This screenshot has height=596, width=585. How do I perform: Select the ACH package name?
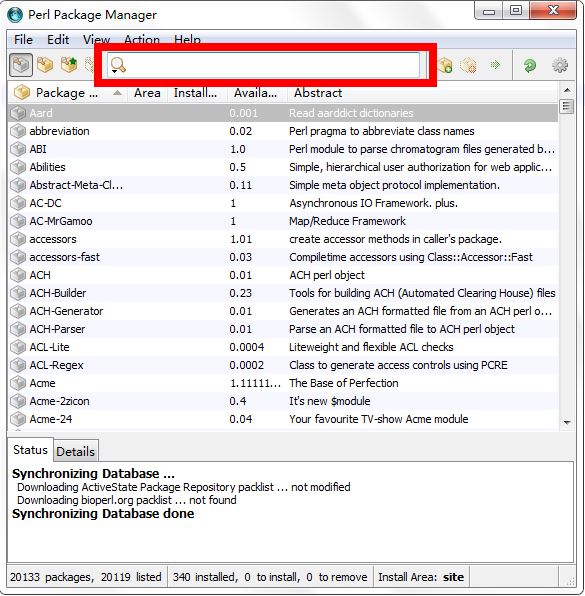40,275
